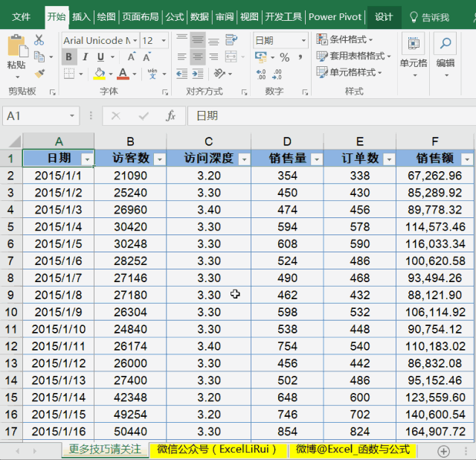476x460 pixels.
Task: Click the Paste clipboard icon
Action: coord(16,47)
